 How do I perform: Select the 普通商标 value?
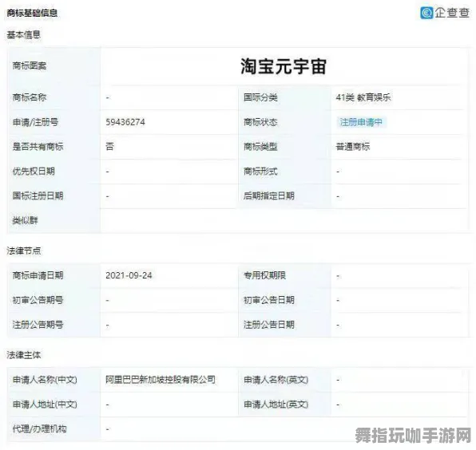tap(353, 147)
